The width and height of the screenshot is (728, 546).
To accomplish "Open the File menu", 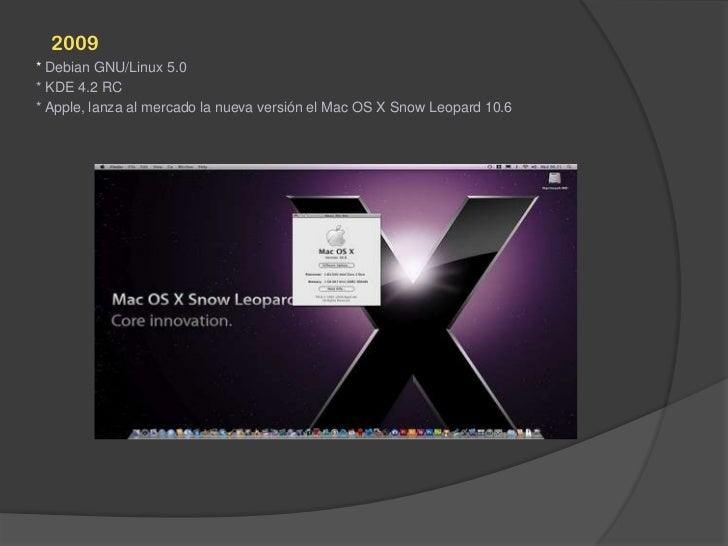I will click(x=132, y=167).
